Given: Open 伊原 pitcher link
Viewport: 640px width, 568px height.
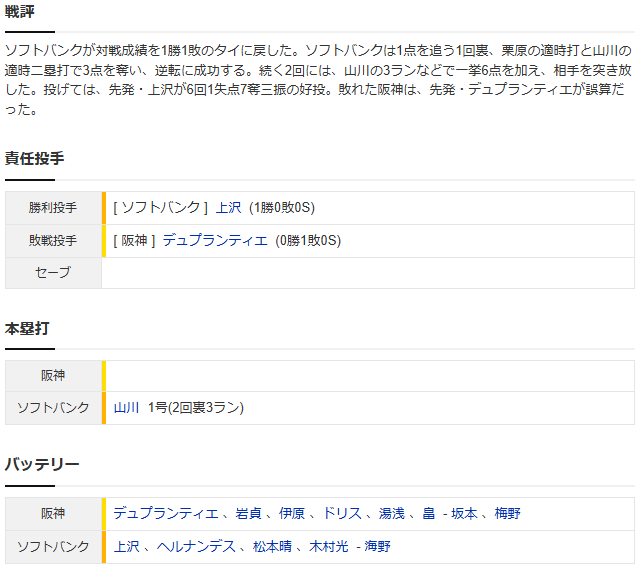Looking at the screenshot, I should click(x=292, y=513).
